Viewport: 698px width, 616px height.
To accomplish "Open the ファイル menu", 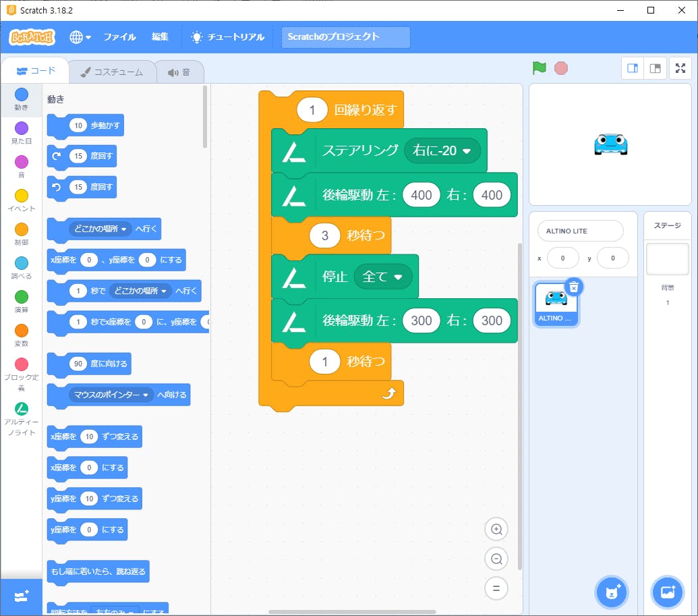I will coord(119,37).
